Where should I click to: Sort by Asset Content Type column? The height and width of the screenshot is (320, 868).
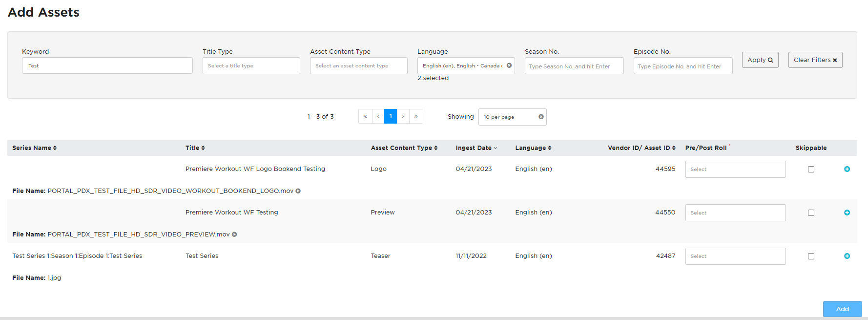[x=404, y=148]
